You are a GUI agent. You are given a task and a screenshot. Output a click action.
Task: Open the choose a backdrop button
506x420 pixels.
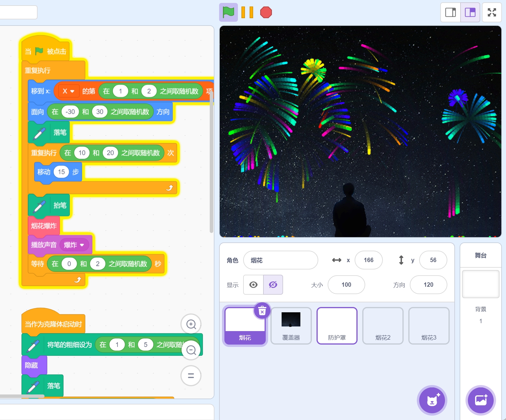480,400
